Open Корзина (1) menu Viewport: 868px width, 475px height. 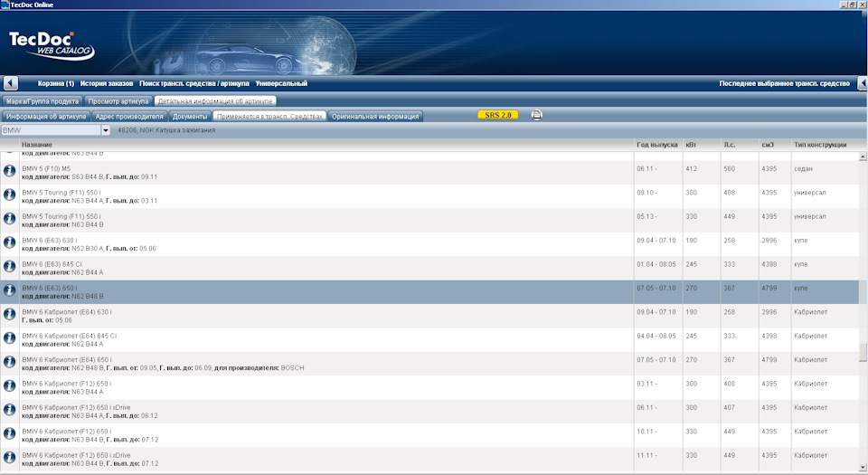[x=56, y=83]
